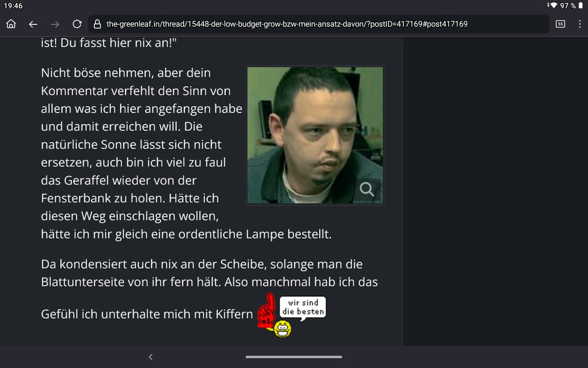Go back with the toolbar back arrow

coord(33,24)
